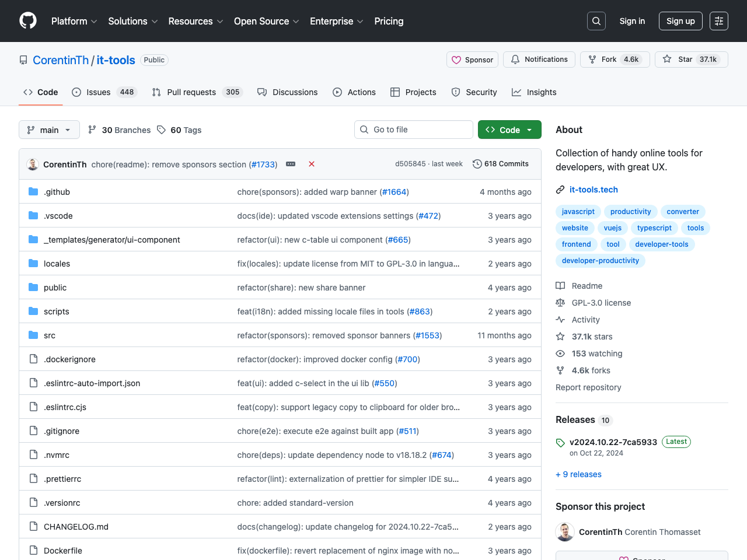The width and height of the screenshot is (747, 560).
Task: Click the + 9 releases link
Action: (x=578, y=474)
